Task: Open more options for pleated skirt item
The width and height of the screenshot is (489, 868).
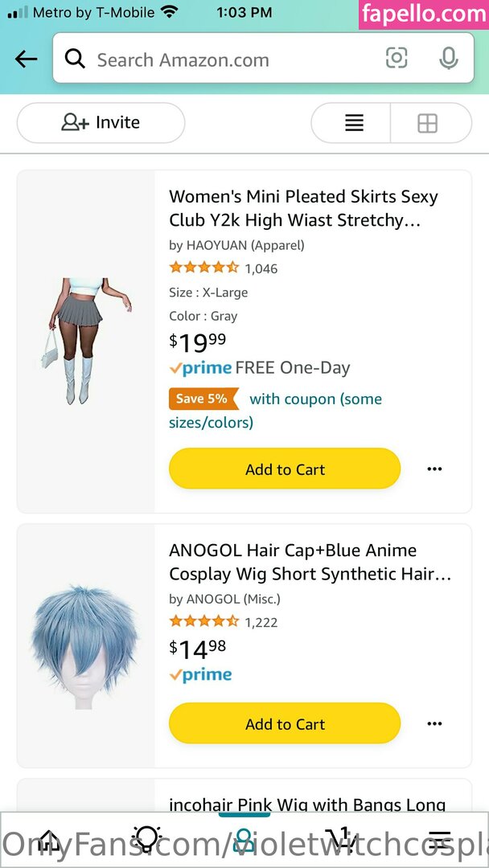Action: point(435,469)
